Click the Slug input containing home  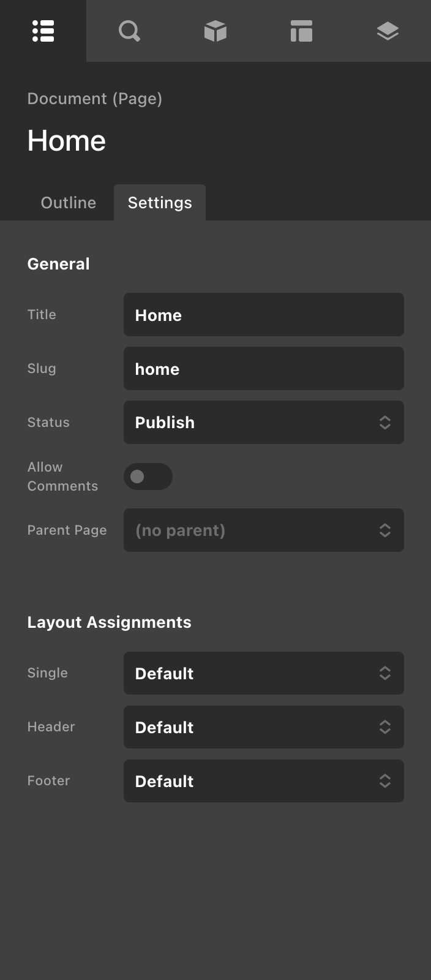pyautogui.click(x=263, y=368)
